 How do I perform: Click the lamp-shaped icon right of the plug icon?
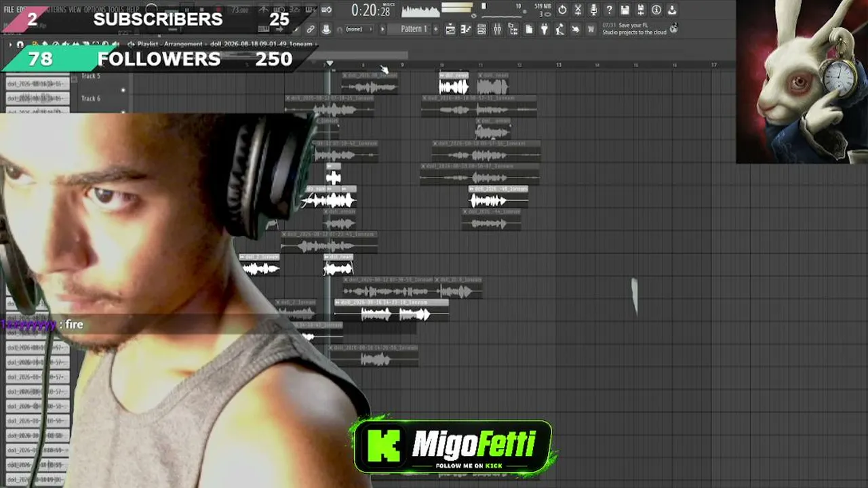tap(559, 29)
